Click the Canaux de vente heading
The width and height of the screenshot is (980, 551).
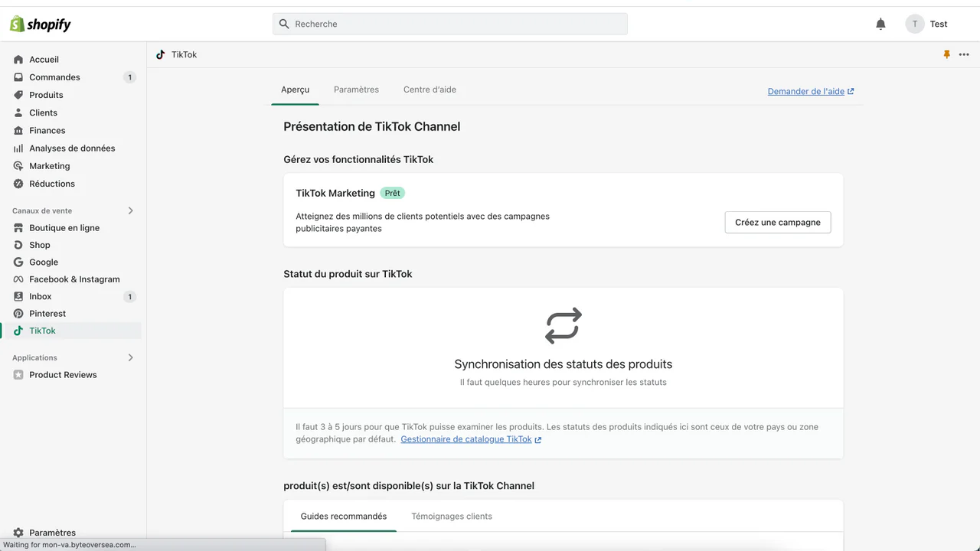[42, 210]
